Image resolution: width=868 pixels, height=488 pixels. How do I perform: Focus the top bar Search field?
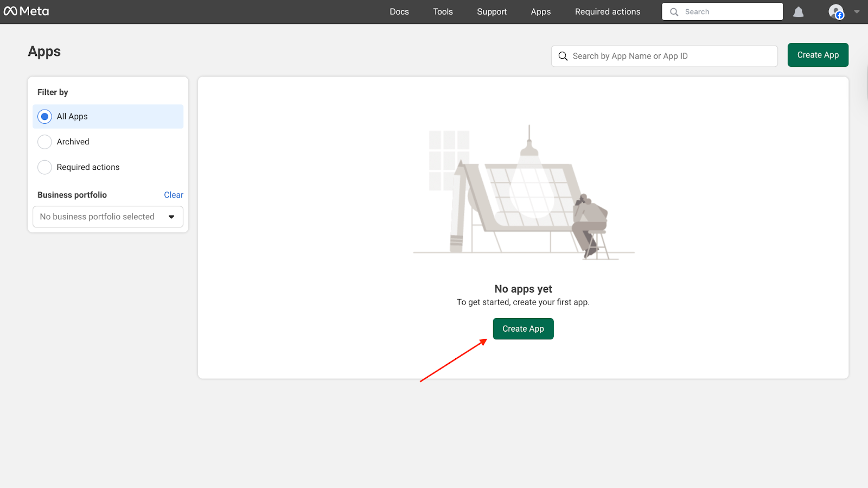point(722,11)
